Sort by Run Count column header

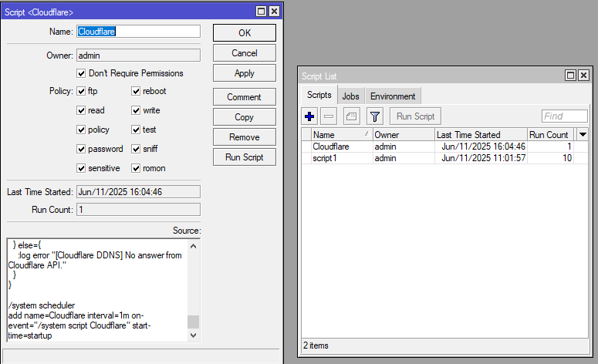tap(551, 134)
